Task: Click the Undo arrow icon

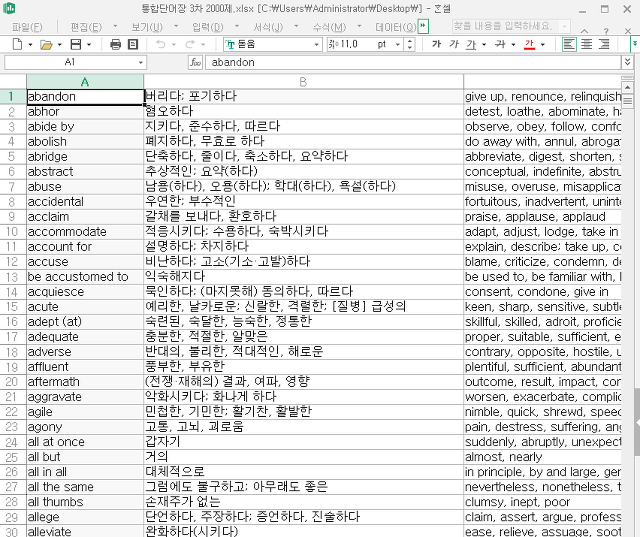Action: [x=162, y=45]
